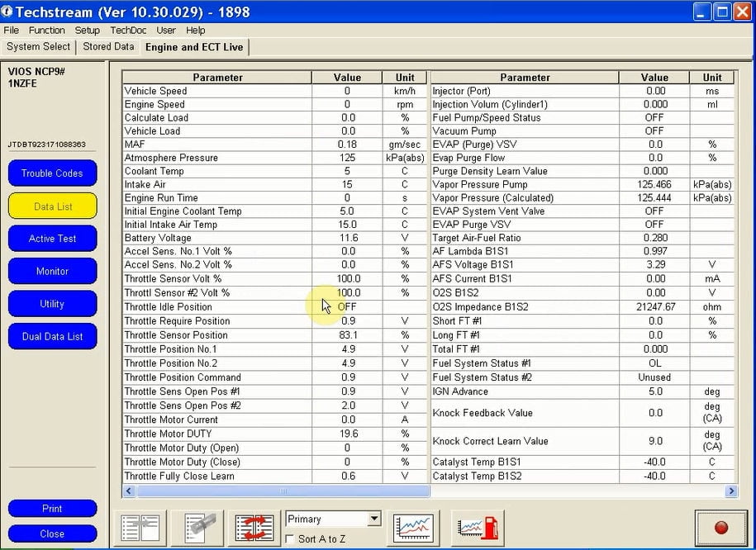This screenshot has width=756, height=550.
Task: Select the Engine and ECT Live tab
Action: pos(194,47)
